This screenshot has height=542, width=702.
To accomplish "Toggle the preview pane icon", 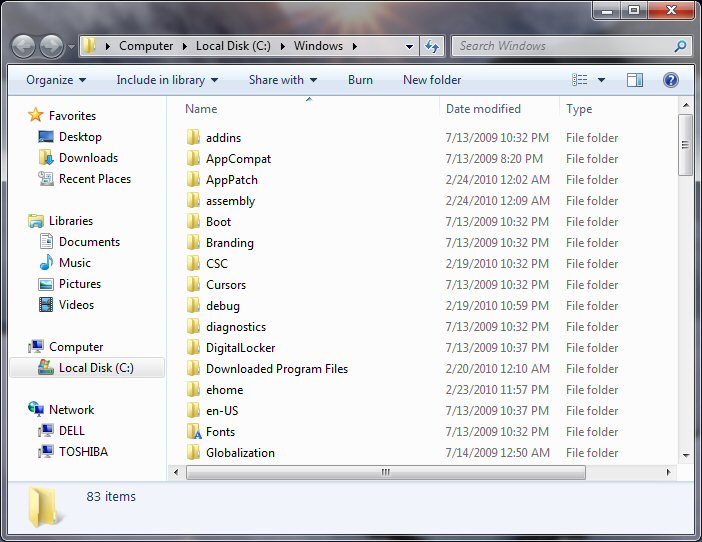I will pos(635,80).
